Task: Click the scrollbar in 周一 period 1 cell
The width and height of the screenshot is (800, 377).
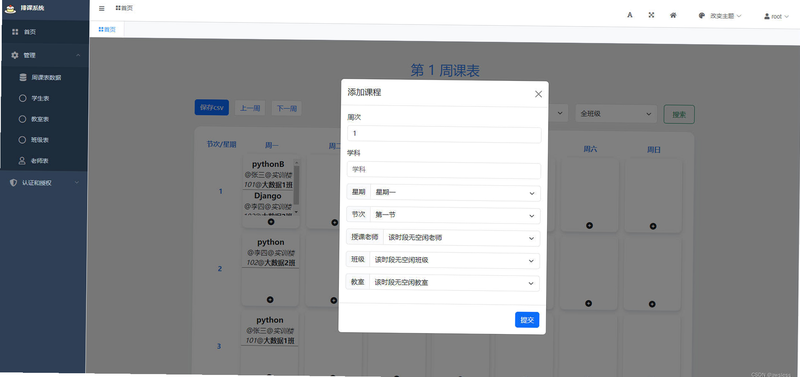Action: tap(296, 186)
